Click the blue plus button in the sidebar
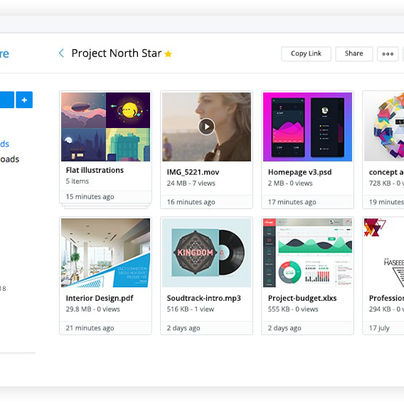Image resolution: width=404 pixels, height=404 pixels. coord(24,100)
